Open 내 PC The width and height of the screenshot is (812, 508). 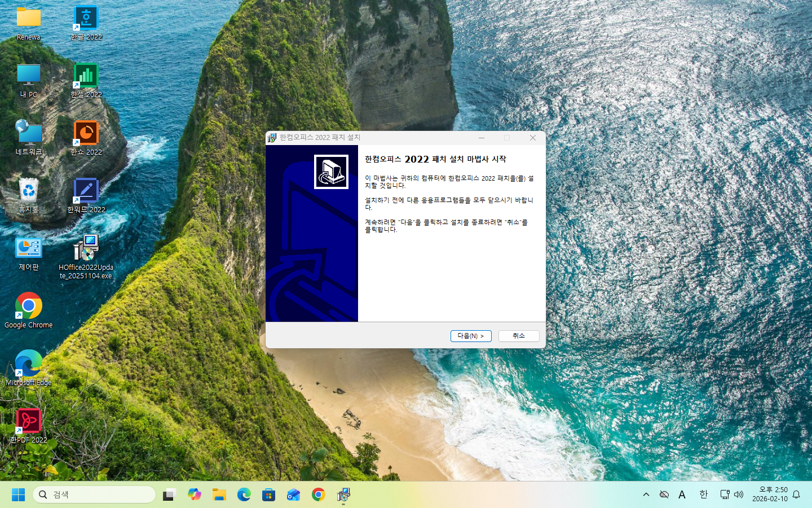coord(28,76)
